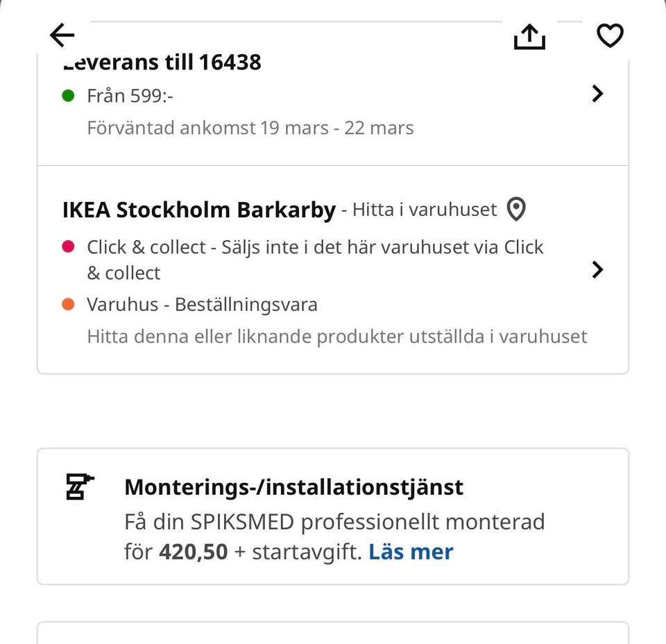
Task: Click the assembly drill icon
Action: click(x=79, y=486)
